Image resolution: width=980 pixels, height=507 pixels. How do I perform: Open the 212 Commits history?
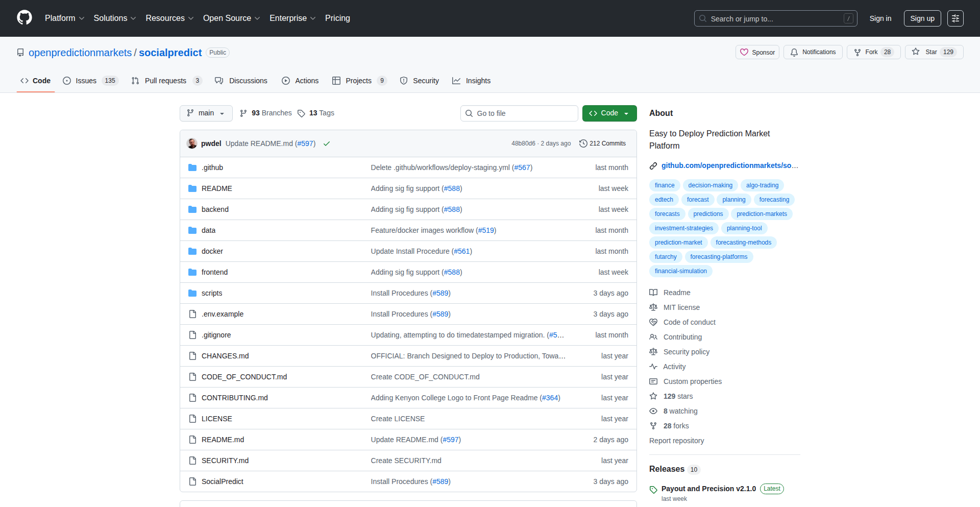tap(602, 143)
